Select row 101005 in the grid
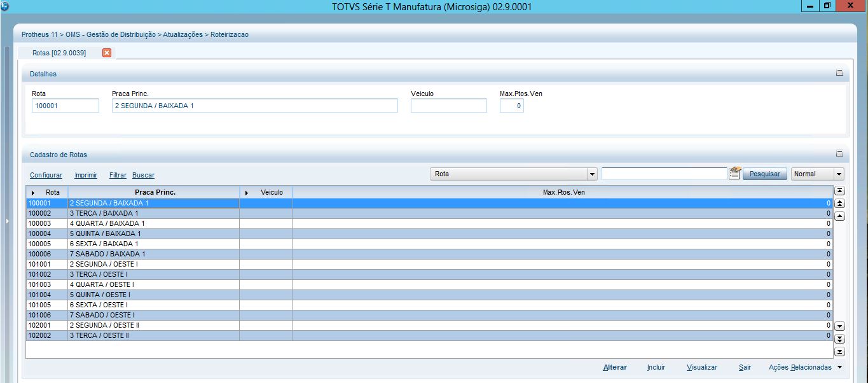The image size is (868, 383). (x=429, y=305)
